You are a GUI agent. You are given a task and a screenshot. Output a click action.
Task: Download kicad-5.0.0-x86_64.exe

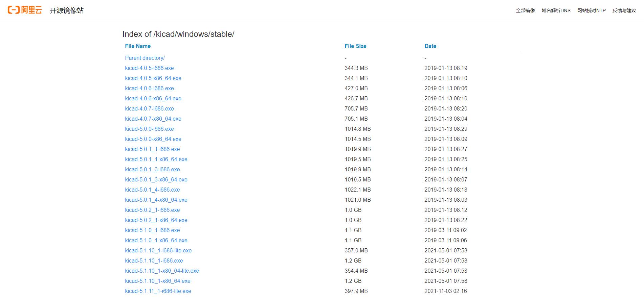153,139
